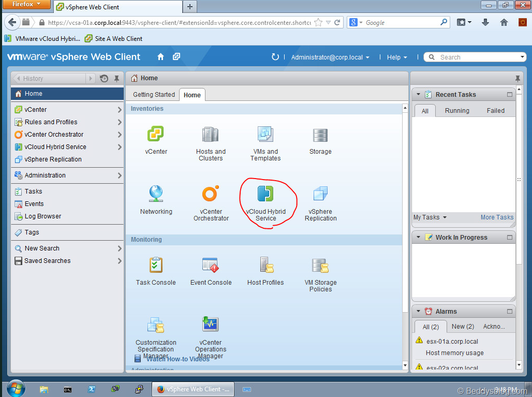Open the Firefox application menu
The height and width of the screenshot is (397, 532).
point(26,5)
